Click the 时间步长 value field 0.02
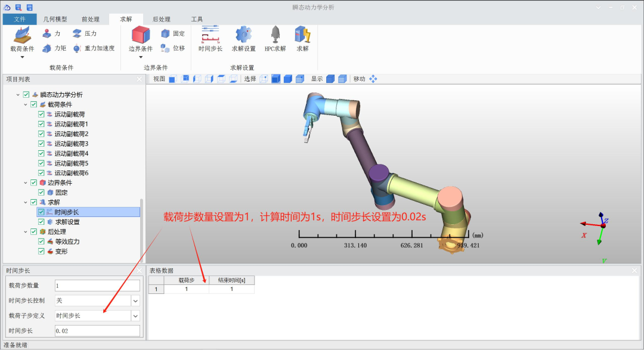The height and width of the screenshot is (350, 644). click(x=97, y=331)
